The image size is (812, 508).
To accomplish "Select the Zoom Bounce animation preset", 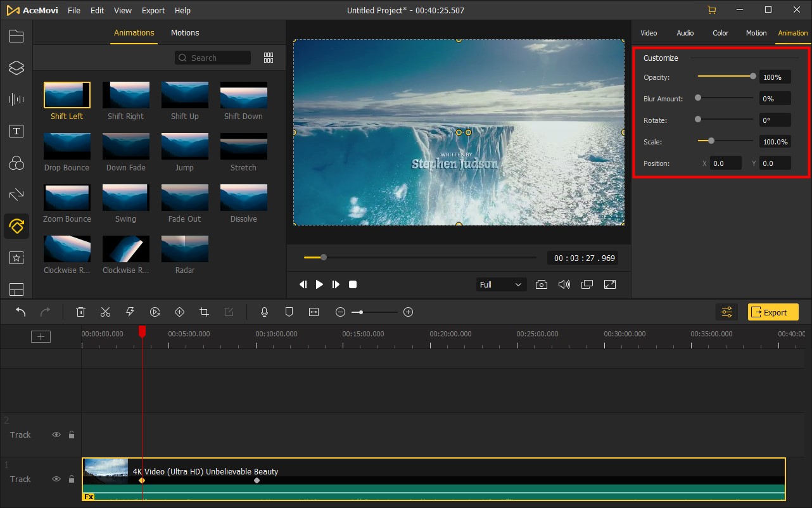I will pos(67,197).
